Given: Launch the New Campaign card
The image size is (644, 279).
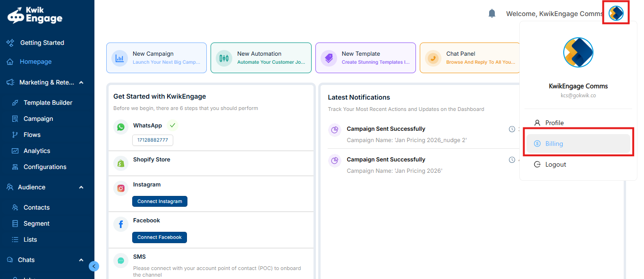Looking at the screenshot, I should 156,58.
